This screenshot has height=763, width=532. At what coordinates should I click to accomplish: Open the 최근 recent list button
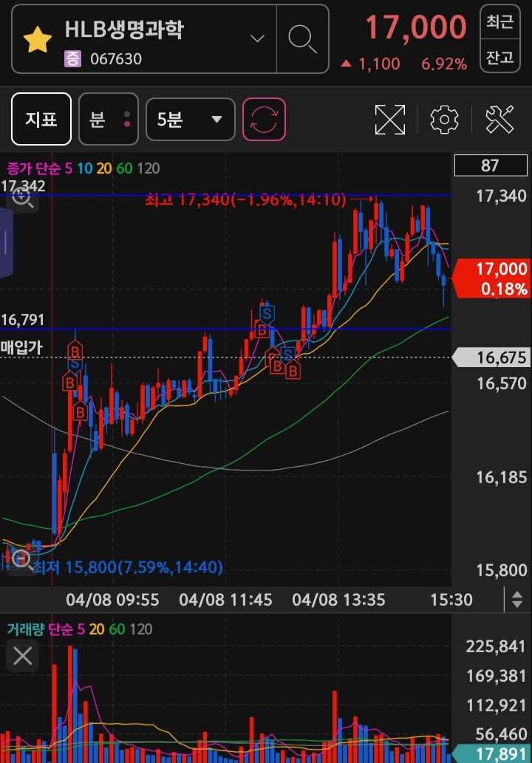click(x=500, y=21)
